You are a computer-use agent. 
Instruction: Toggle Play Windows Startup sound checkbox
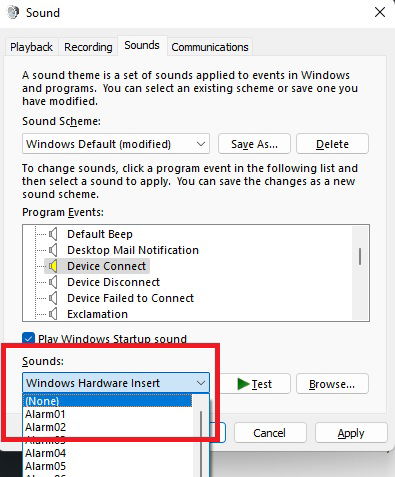pyautogui.click(x=28, y=338)
